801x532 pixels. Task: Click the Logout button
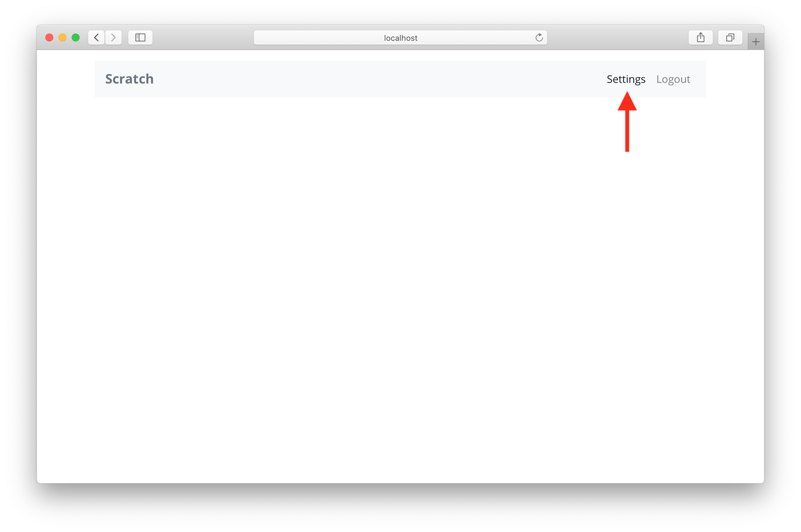point(673,79)
